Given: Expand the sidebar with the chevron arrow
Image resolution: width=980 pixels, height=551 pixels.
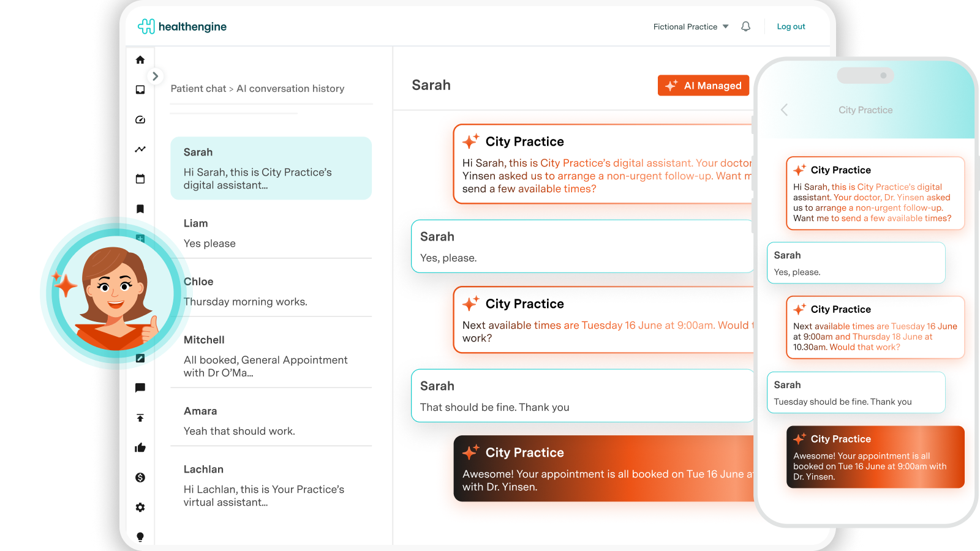Looking at the screenshot, I should (155, 77).
